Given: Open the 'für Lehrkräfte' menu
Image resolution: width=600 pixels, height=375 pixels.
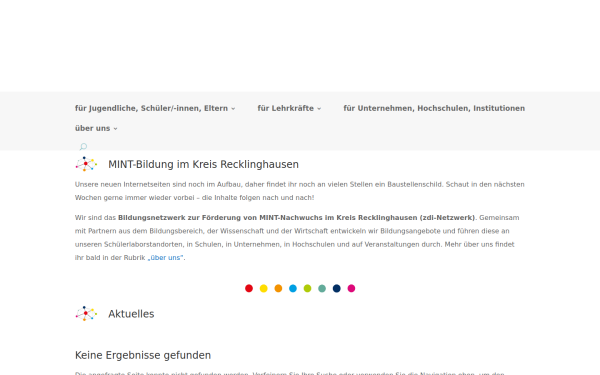Looking at the screenshot, I should point(289,108).
